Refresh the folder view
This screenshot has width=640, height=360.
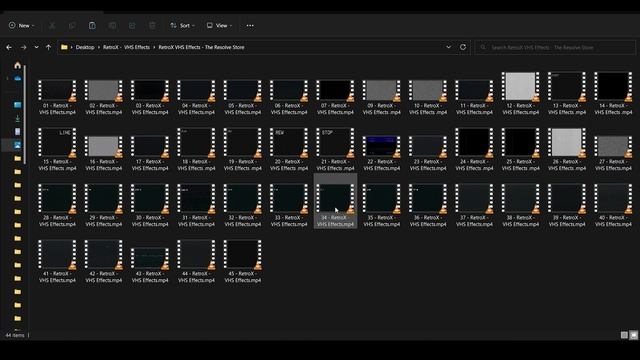[x=463, y=47]
